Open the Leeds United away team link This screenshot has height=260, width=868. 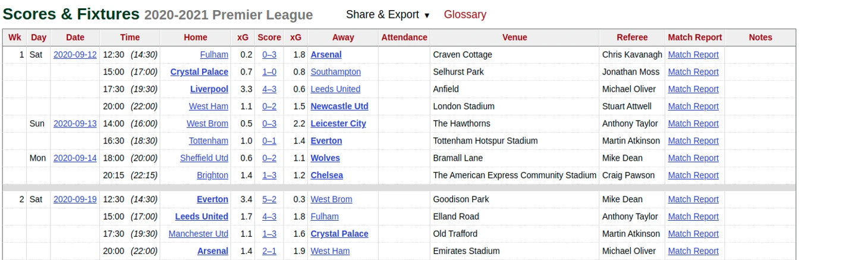(x=335, y=89)
